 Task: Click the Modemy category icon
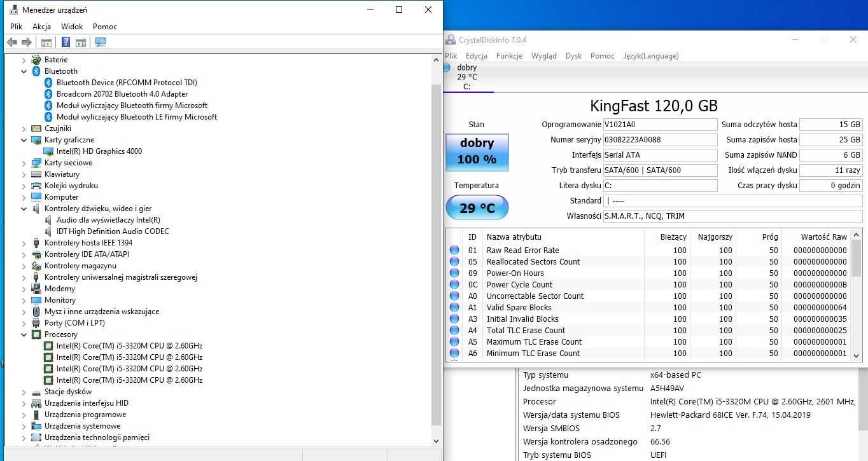click(x=36, y=289)
